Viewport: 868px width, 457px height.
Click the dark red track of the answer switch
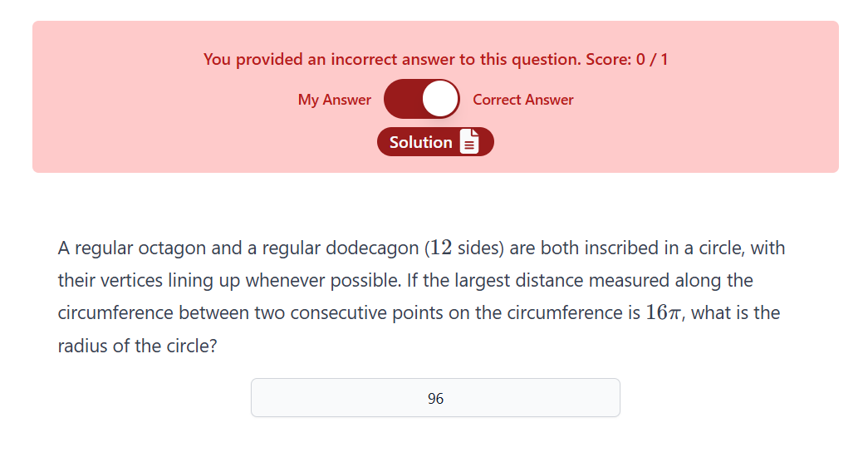(401, 100)
